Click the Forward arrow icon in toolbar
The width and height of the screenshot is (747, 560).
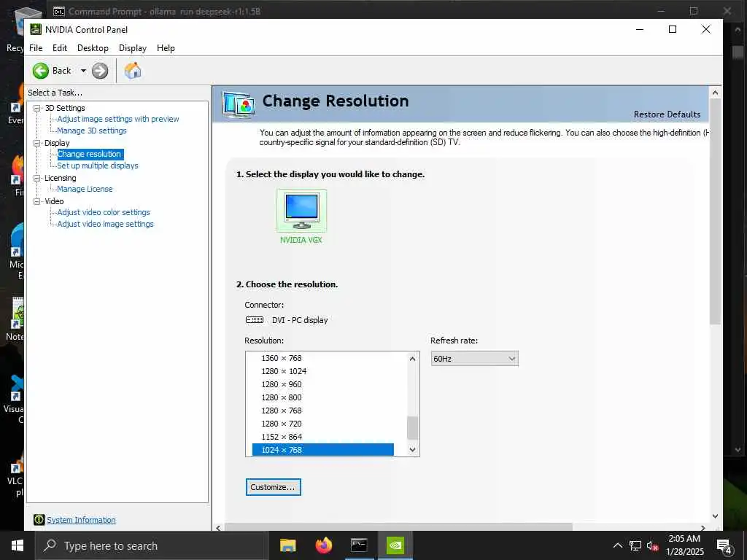99,71
